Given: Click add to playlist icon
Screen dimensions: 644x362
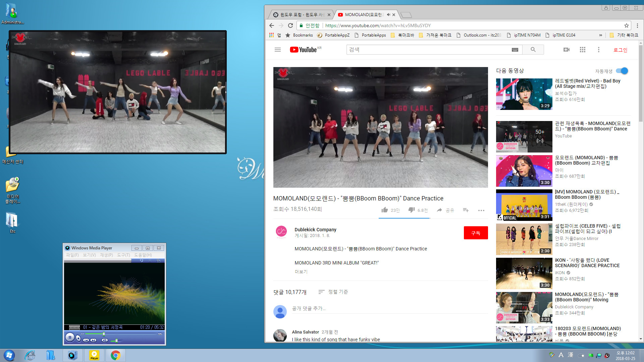Looking at the screenshot, I should pos(466,210).
